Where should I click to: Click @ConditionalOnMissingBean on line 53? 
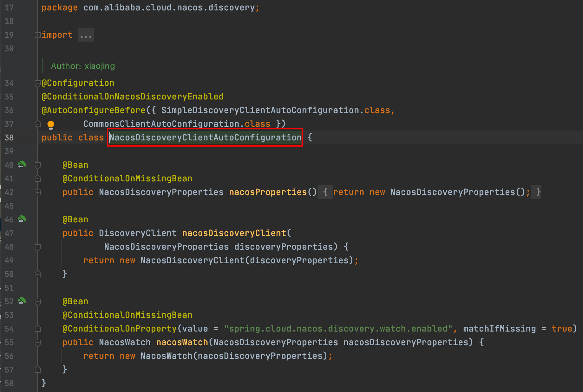coord(128,315)
